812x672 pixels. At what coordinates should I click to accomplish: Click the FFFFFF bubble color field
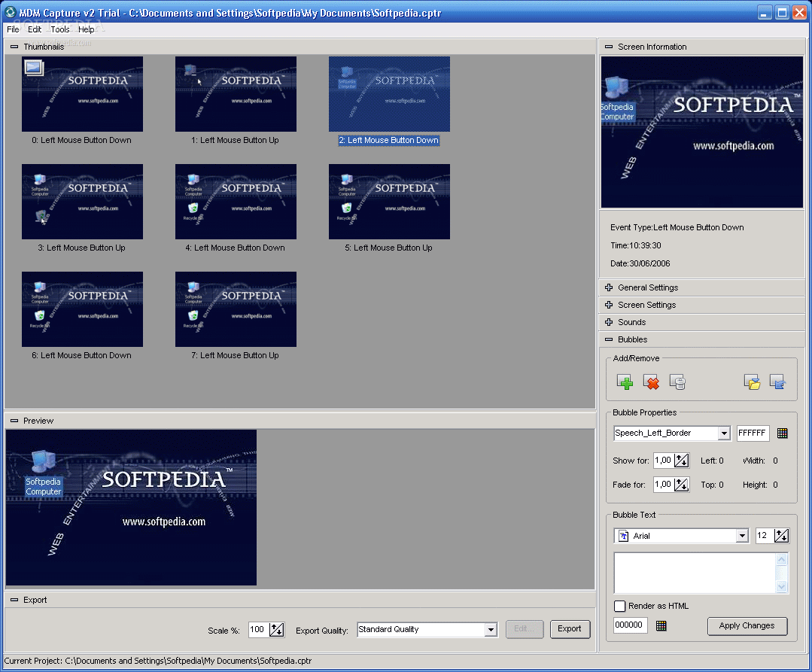coord(753,433)
